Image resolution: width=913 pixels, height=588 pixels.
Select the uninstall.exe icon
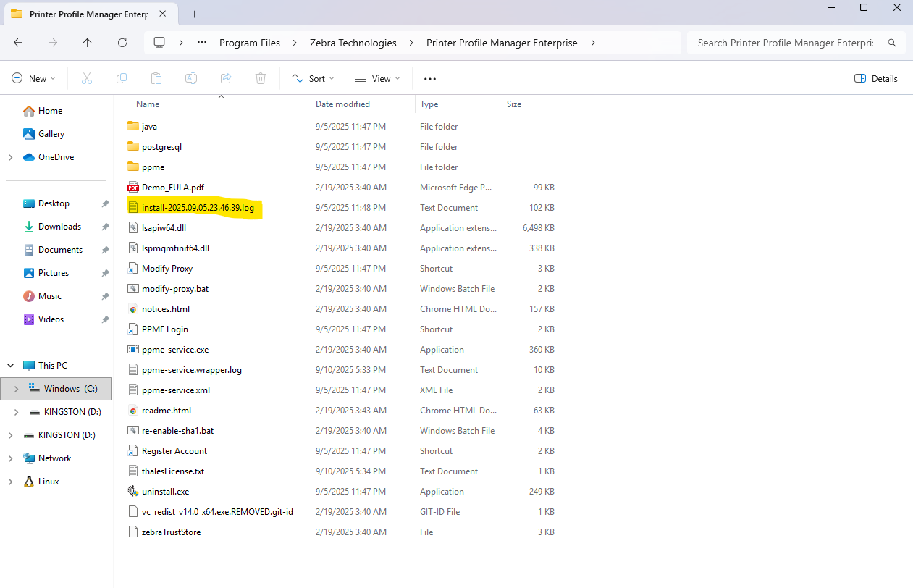133,491
